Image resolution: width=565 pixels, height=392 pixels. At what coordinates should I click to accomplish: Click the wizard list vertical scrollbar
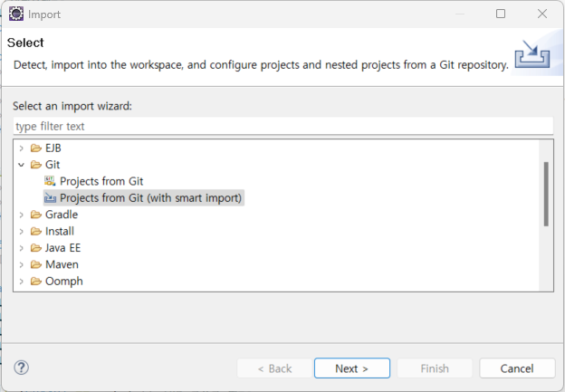tap(546, 194)
